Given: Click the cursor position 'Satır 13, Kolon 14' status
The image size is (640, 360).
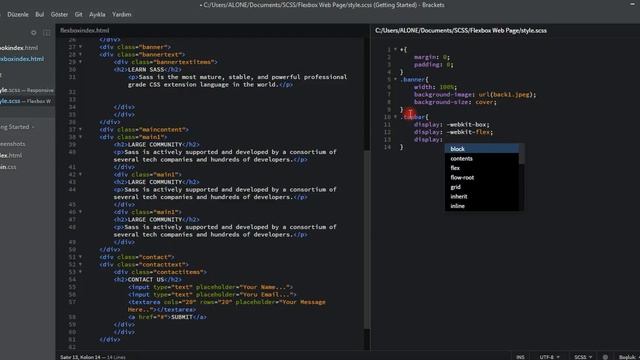Looking at the screenshot, I should point(80,357).
